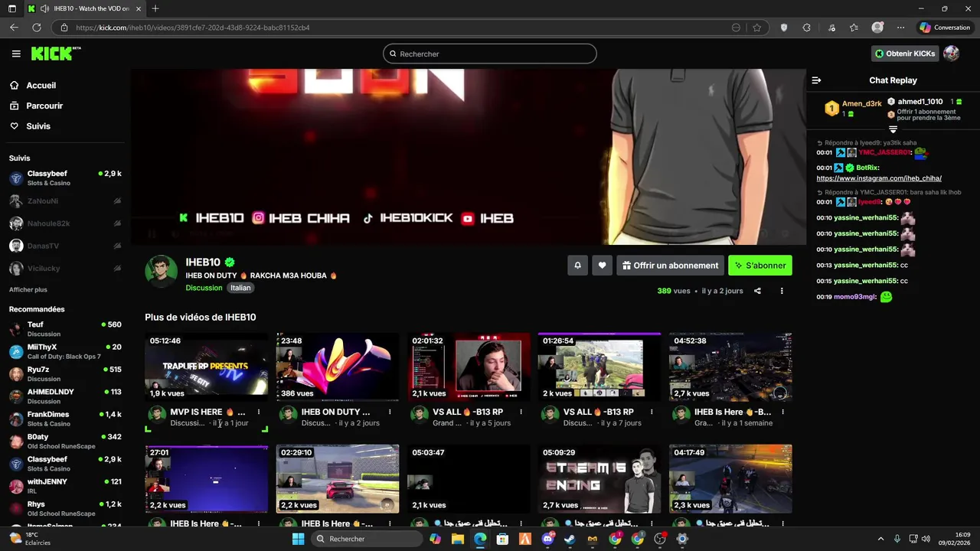This screenshot has width=980, height=551.
Task: Open the IHEB10 channel avatar
Action: [161, 272]
